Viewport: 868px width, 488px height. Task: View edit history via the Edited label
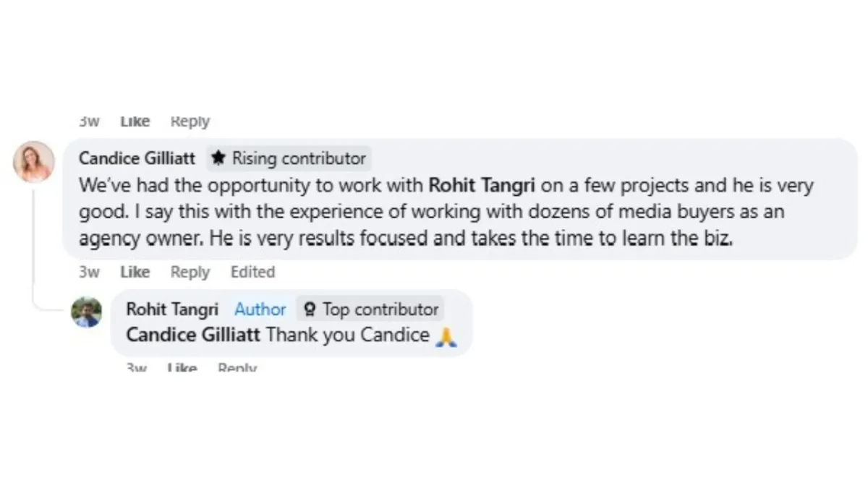(252, 272)
